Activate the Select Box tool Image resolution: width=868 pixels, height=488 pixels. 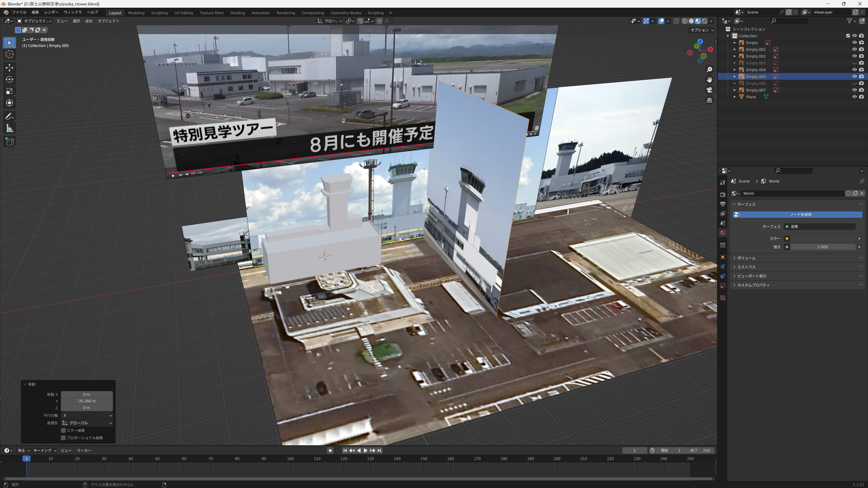pos(9,42)
